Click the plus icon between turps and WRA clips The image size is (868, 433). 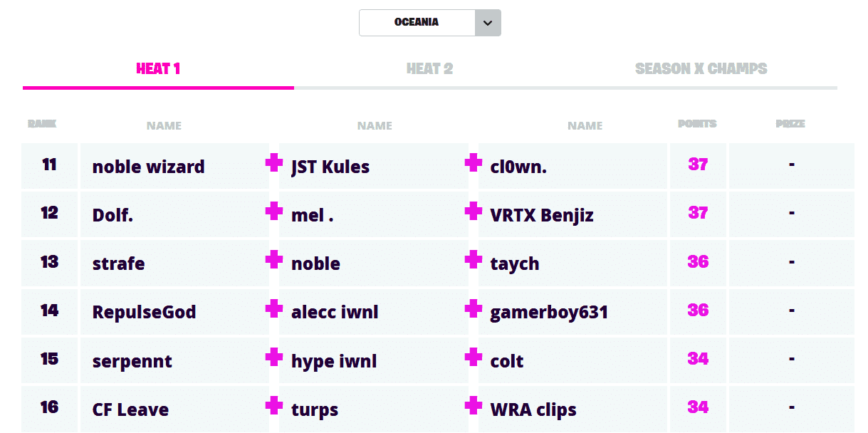(x=473, y=406)
